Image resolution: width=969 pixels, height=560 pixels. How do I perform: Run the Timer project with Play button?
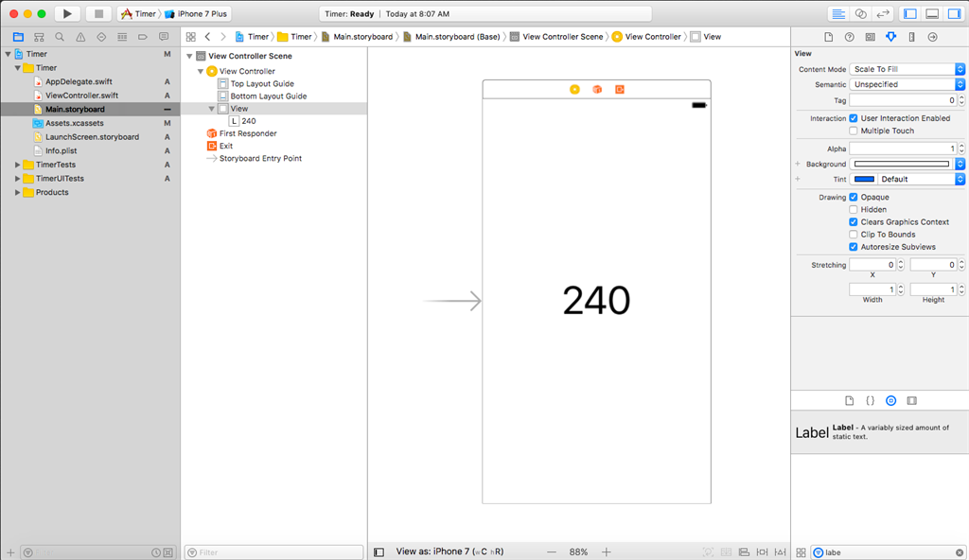(x=67, y=13)
